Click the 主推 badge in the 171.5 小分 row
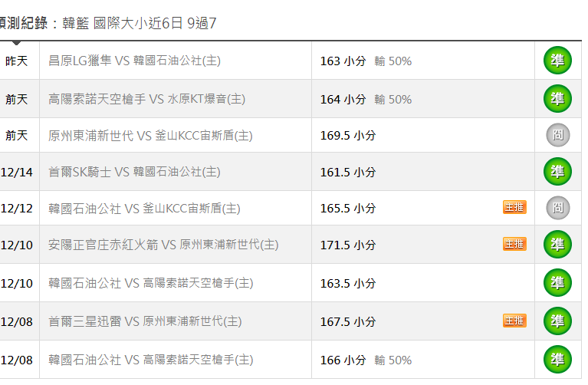The image size is (588, 385). click(x=514, y=244)
